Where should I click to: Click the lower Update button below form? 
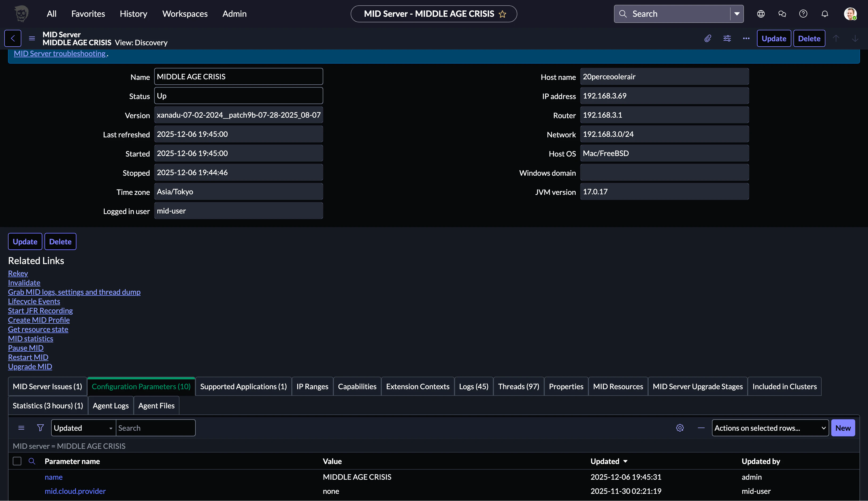tap(25, 241)
